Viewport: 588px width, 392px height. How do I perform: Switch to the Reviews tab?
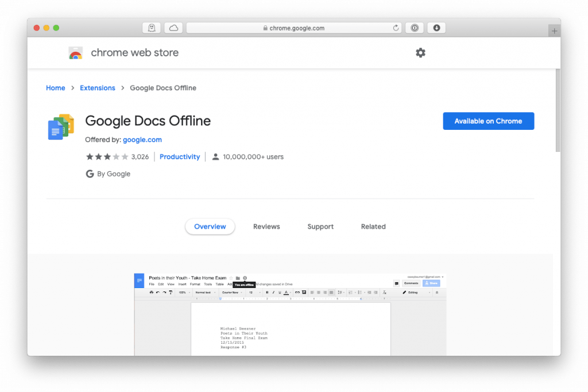coord(266,226)
